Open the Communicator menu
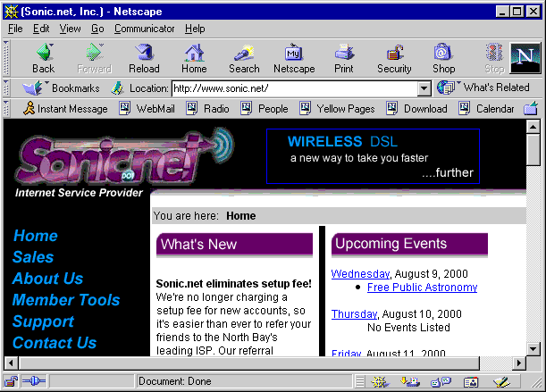 coord(145,29)
